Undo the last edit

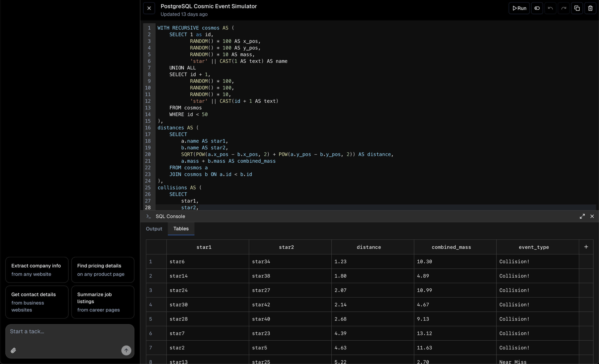click(550, 8)
